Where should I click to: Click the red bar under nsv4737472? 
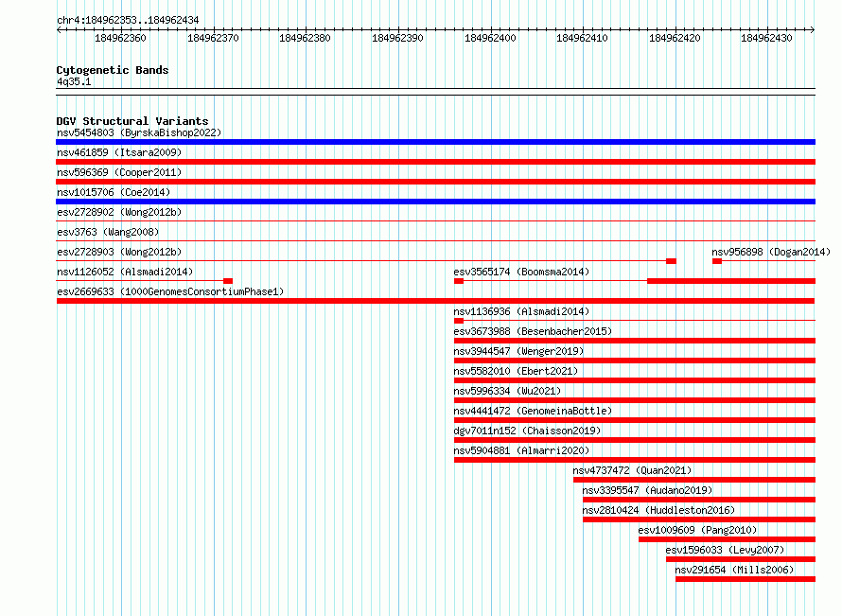click(x=694, y=480)
